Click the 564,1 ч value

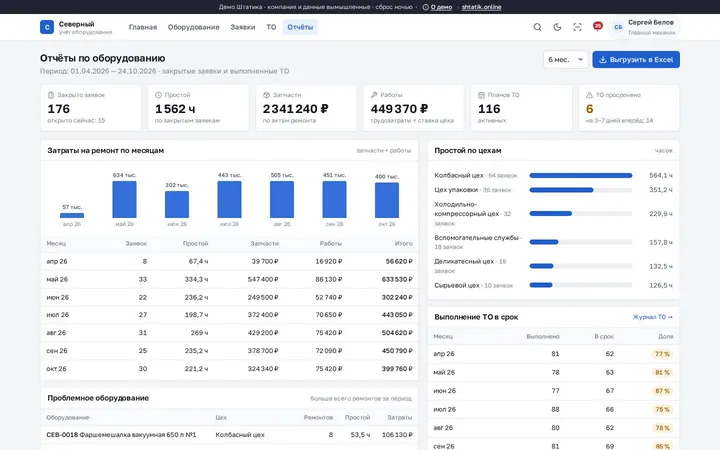[x=661, y=175]
